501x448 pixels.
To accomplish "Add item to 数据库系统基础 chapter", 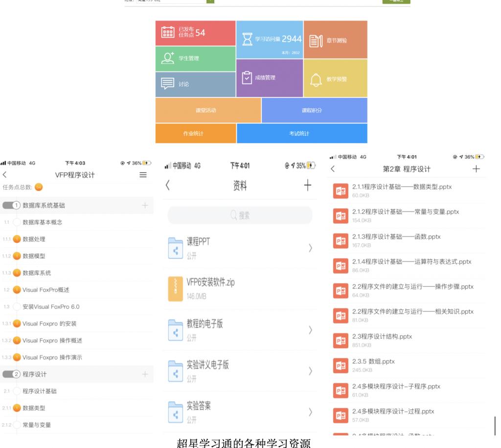I will [x=144, y=205].
